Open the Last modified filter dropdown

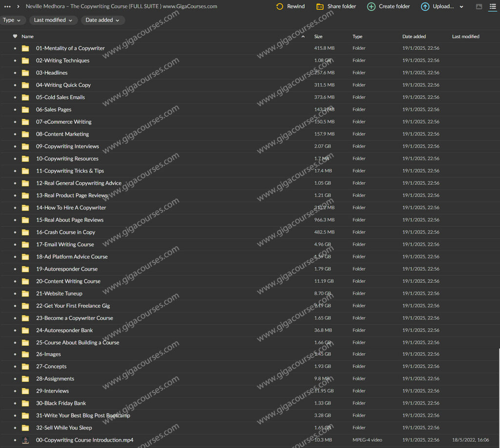[x=53, y=20]
